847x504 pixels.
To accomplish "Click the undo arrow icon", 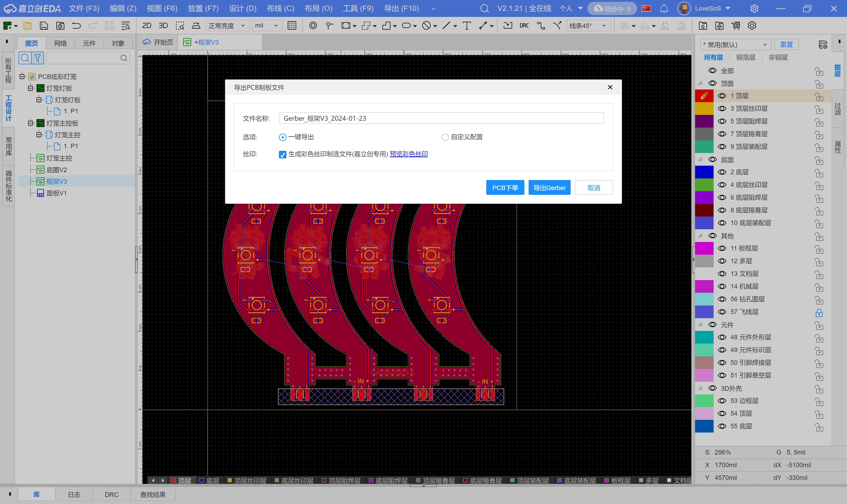I will pos(76,25).
